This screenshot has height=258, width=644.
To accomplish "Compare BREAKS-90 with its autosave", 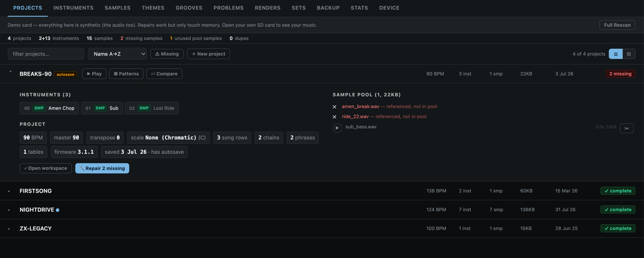I will tap(164, 74).
